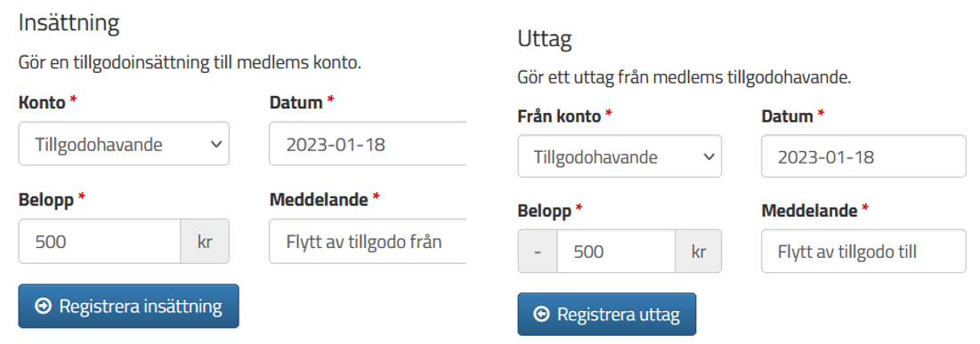Viewport: 980px width, 344px height.
Task: Focus the Datum field in the Uttag form
Action: [x=863, y=156]
